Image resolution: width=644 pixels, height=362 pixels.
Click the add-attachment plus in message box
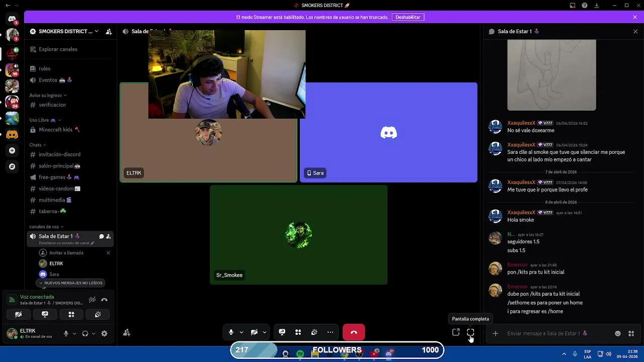495,333
